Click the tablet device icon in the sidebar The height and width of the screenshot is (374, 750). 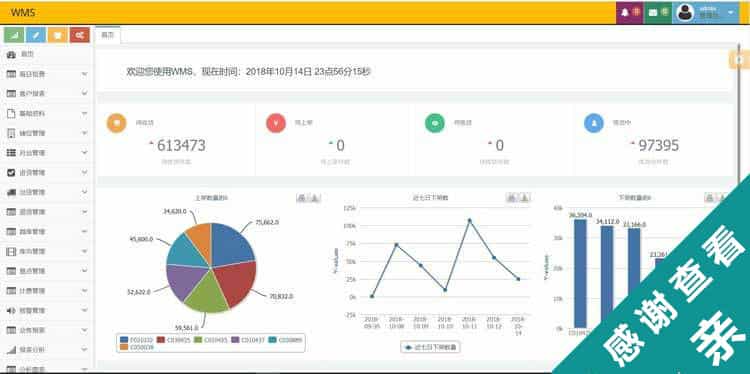click(x=11, y=133)
